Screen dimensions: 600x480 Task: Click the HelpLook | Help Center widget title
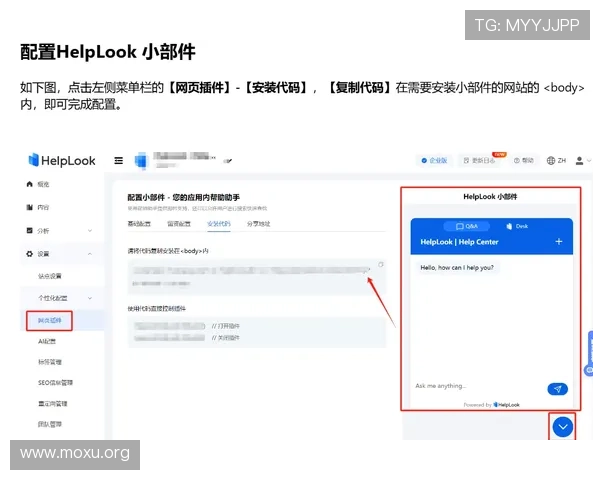(x=459, y=242)
